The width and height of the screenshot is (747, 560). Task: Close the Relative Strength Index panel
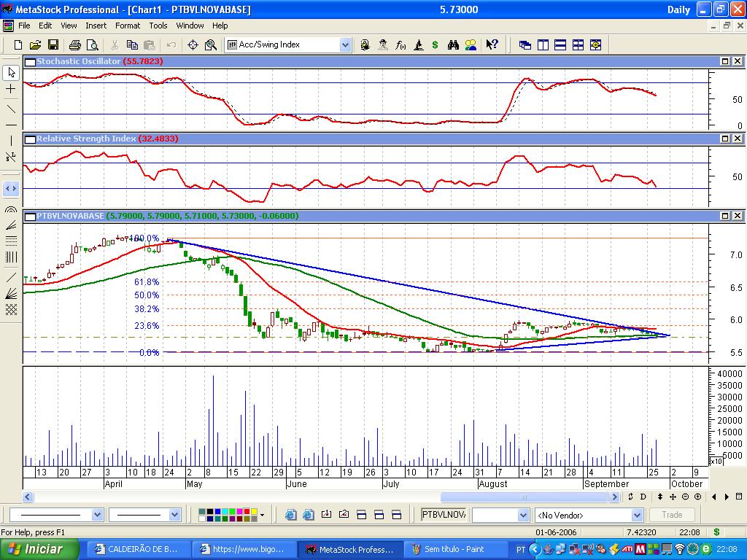(738, 139)
